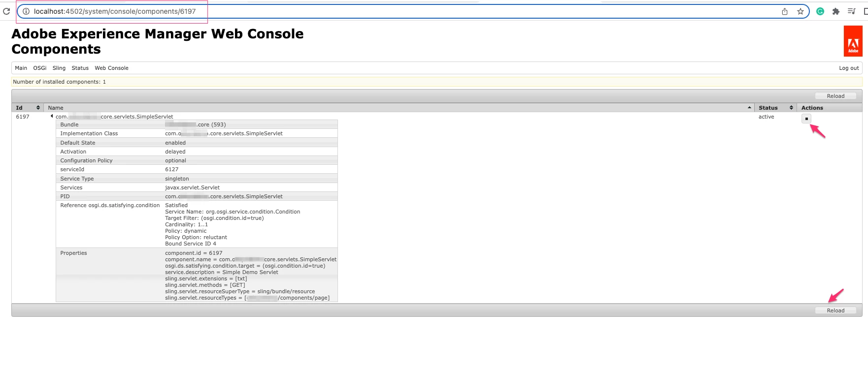The width and height of the screenshot is (868, 368).
Task: Click the 'delayed' activation value
Action: [x=175, y=152]
